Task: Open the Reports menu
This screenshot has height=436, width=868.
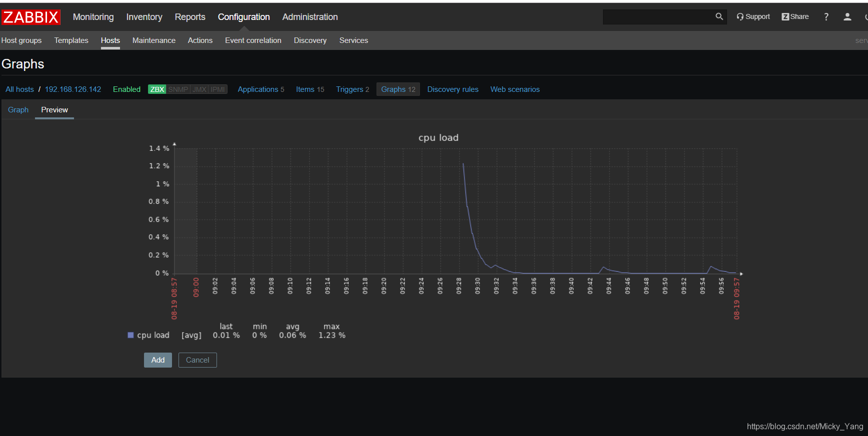Action: coord(190,17)
